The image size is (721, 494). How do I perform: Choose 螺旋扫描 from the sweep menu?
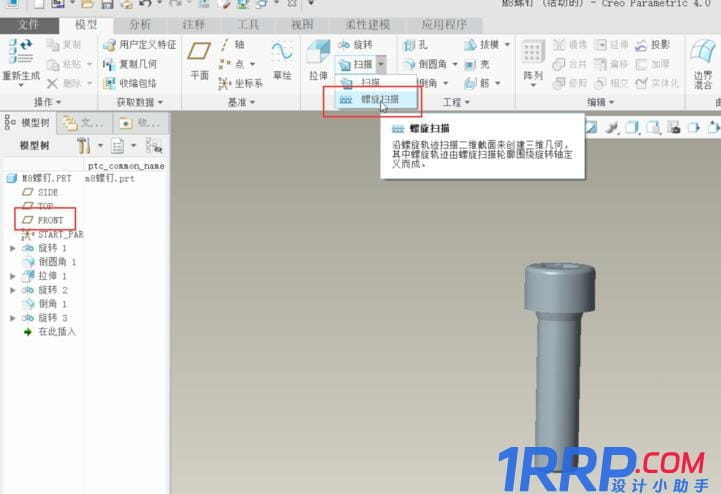pyautogui.click(x=378, y=100)
